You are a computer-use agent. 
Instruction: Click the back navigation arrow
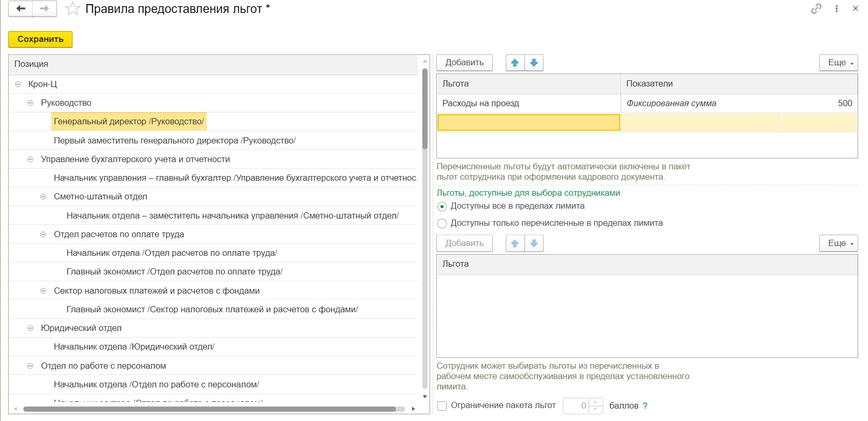[x=21, y=9]
